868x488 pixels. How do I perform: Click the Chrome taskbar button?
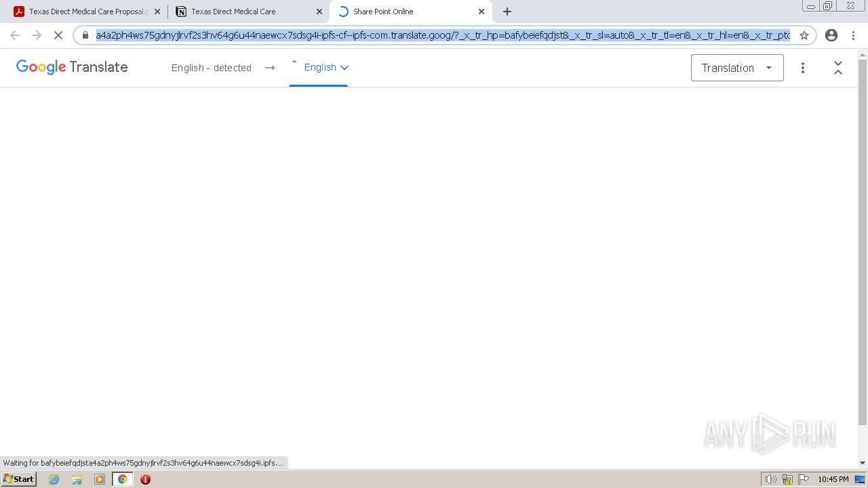tap(122, 479)
